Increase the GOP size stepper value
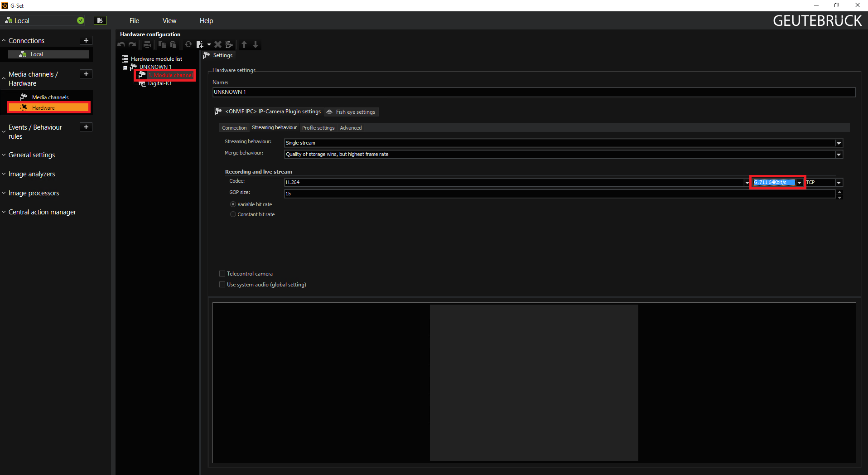This screenshot has height=475, width=868. click(x=839, y=191)
